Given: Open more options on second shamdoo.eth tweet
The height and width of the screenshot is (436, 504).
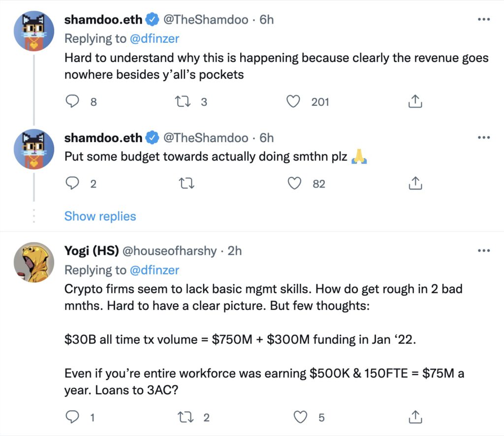Looking at the screenshot, I should 484,138.
